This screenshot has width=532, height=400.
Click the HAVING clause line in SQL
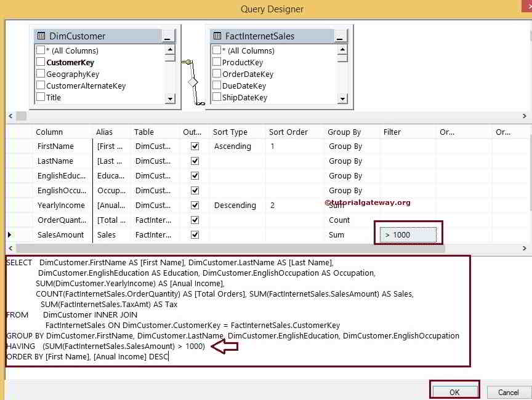pyautogui.click(x=105, y=346)
